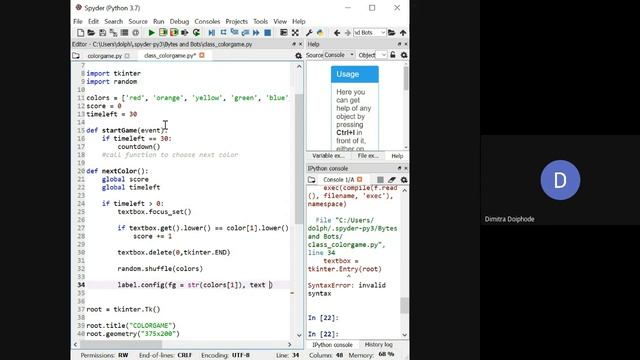Select the IPython console bottom tab
The height and width of the screenshot is (360, 640).
(x=332, y=345)
